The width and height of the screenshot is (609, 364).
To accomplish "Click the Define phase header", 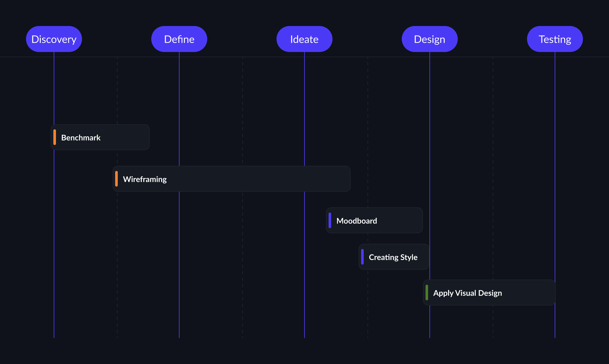I will [x=179, y=39].
